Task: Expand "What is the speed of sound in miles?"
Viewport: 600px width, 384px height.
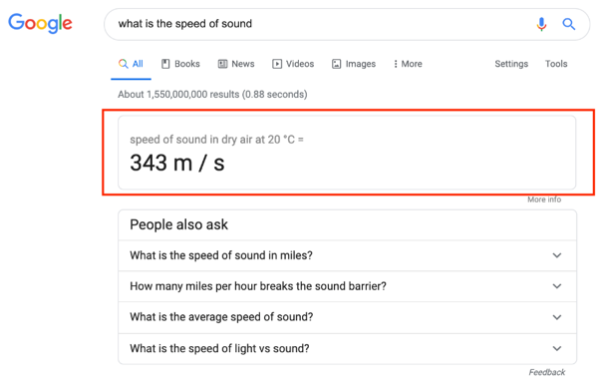Action: coord(347,255)
